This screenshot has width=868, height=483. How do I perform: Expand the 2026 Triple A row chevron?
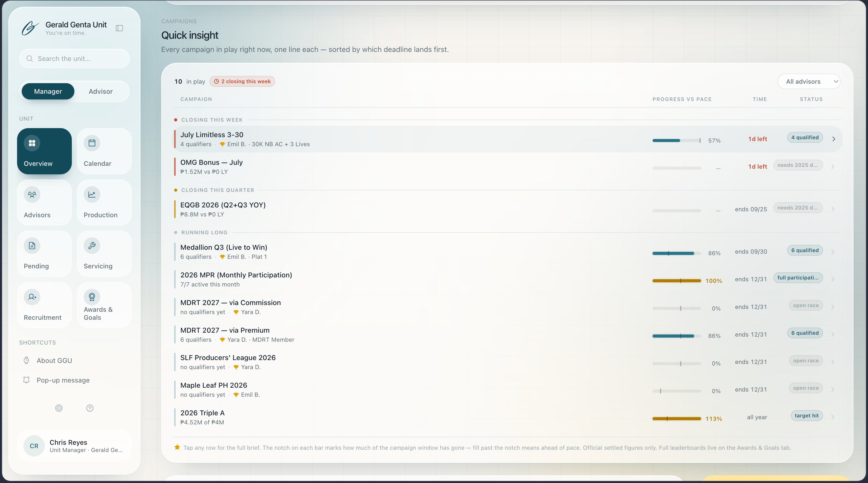coord(833,417)
